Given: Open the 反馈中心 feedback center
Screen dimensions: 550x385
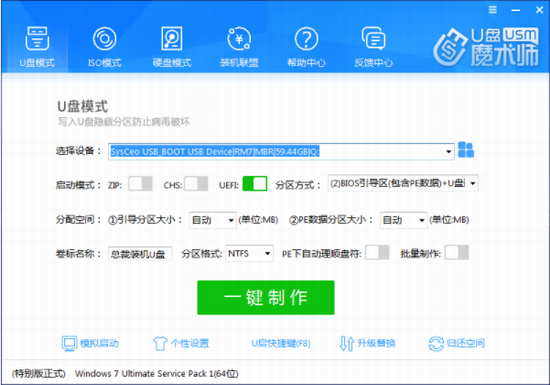Looking at the screenshot, I should coord(374,47).
